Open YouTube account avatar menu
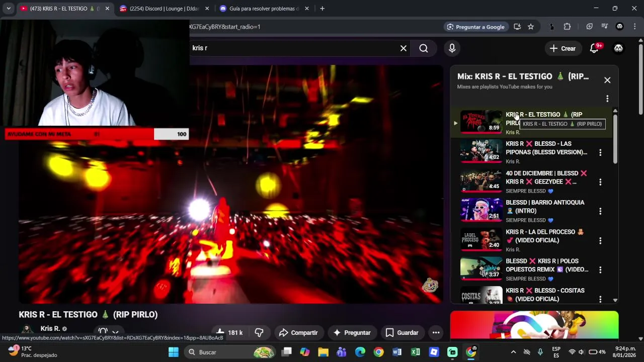Image resolution: width=644 pixels, height=362 pixels. click(618, 48)
